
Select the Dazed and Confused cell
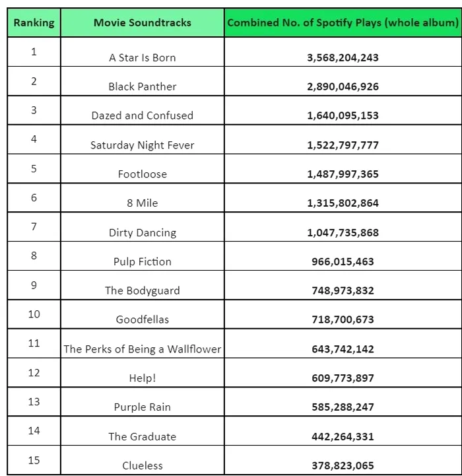click(x=142, y=116)
